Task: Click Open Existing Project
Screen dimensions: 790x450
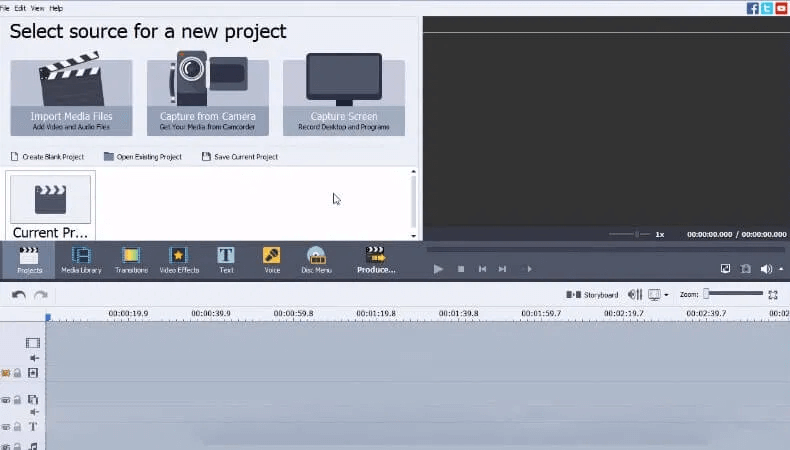Action: (143, 157)
